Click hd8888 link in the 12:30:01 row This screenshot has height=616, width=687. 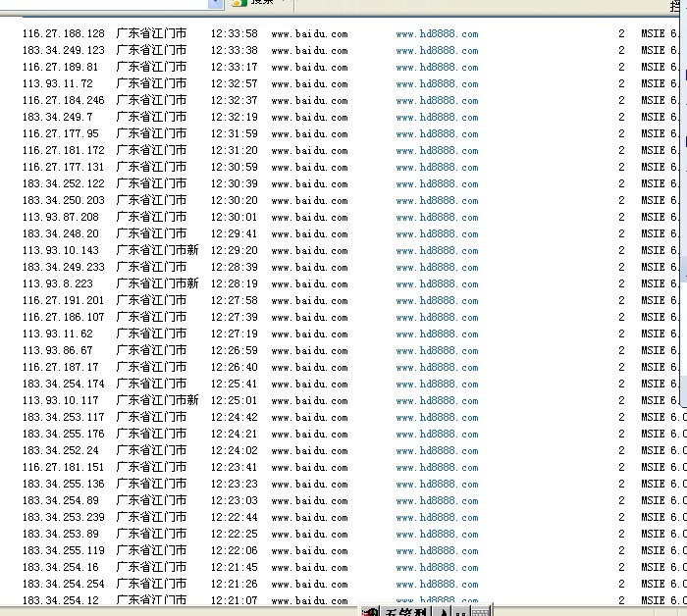pyautogui.click(x=437, y=217)
